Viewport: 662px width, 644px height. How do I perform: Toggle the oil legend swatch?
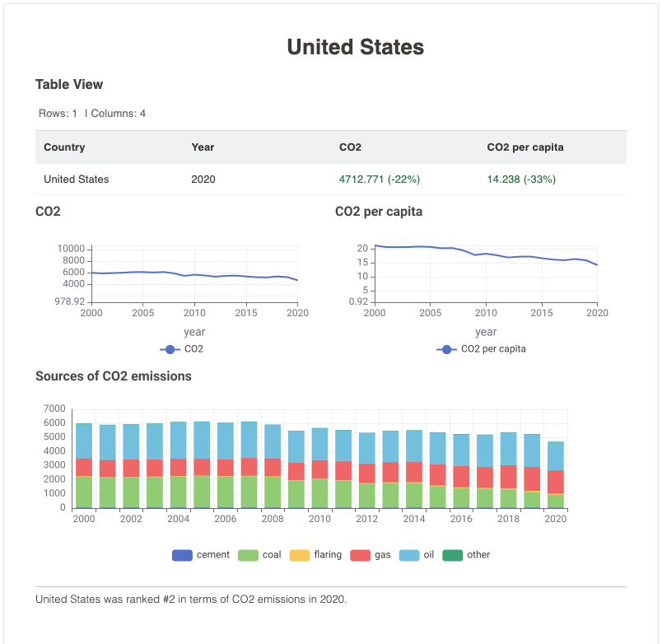coord(409,555)
